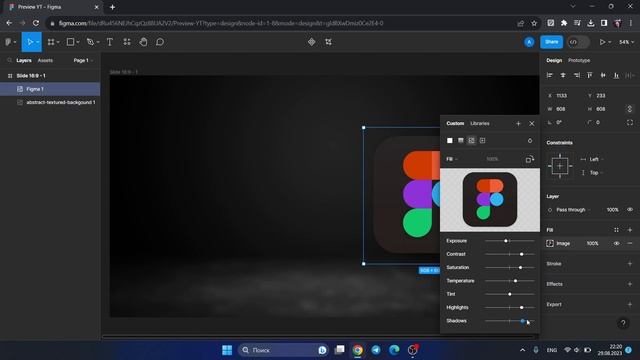Select video fill type in popup
The width and height of the screenshot is (640, 360).
click(x=482, y=140)
